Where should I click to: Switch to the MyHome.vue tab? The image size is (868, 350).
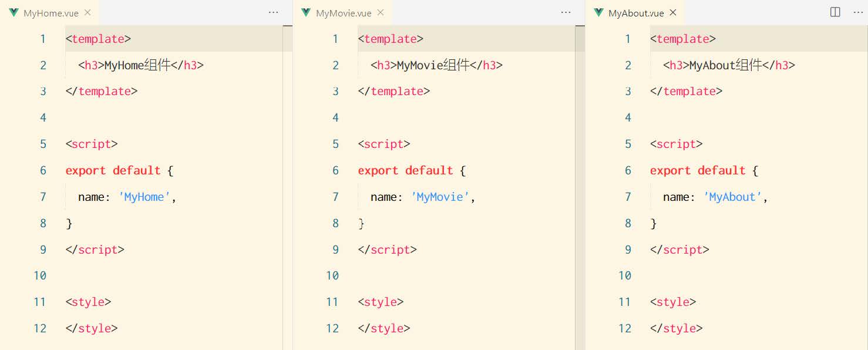tap(51, 13)
